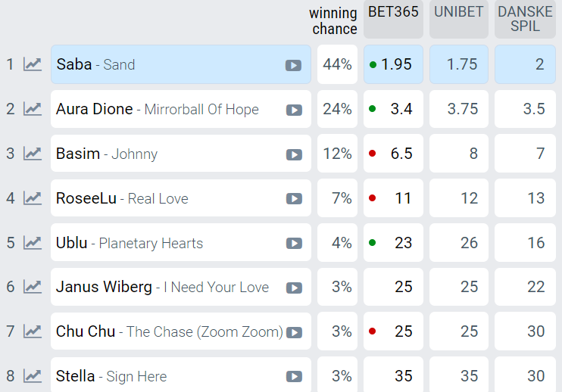
Task: Play the video for Stella's Sign Here
Action: (294, 377)
